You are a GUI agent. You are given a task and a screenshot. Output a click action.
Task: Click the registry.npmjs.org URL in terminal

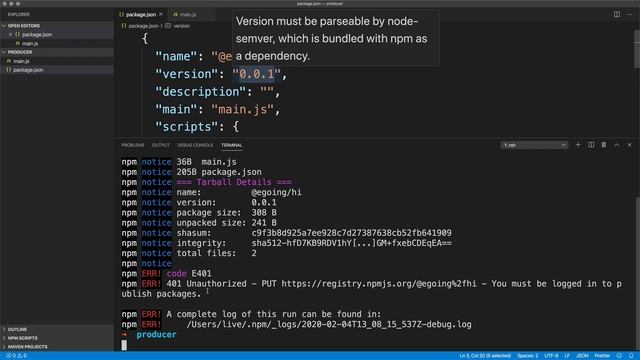[x=378, y=284]
